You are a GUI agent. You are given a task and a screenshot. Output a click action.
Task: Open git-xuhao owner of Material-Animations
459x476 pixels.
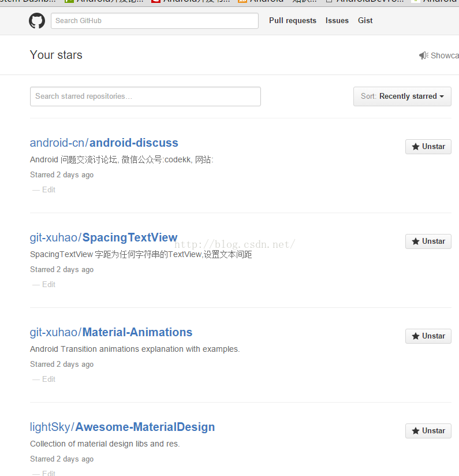tap(54, 332)
